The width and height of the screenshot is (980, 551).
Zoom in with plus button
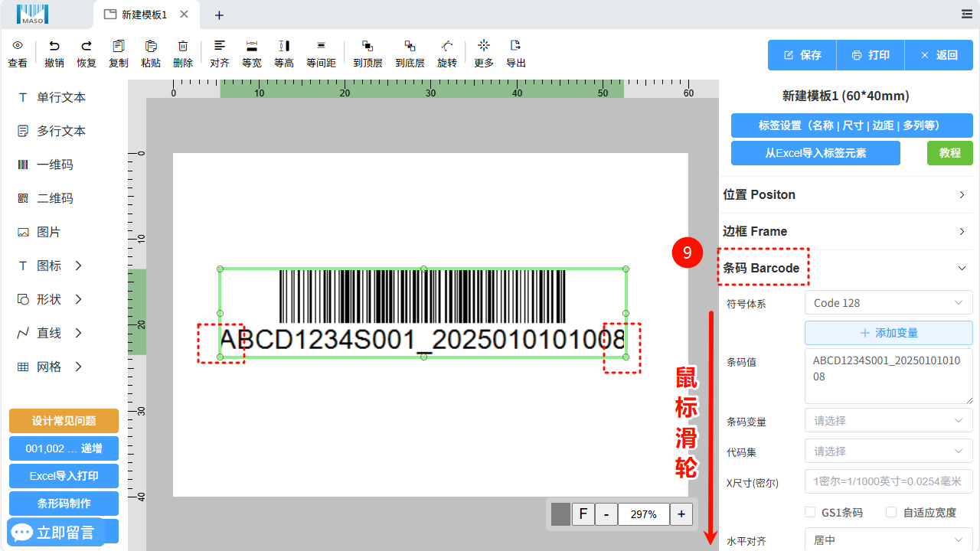click(x=681, y=514)
